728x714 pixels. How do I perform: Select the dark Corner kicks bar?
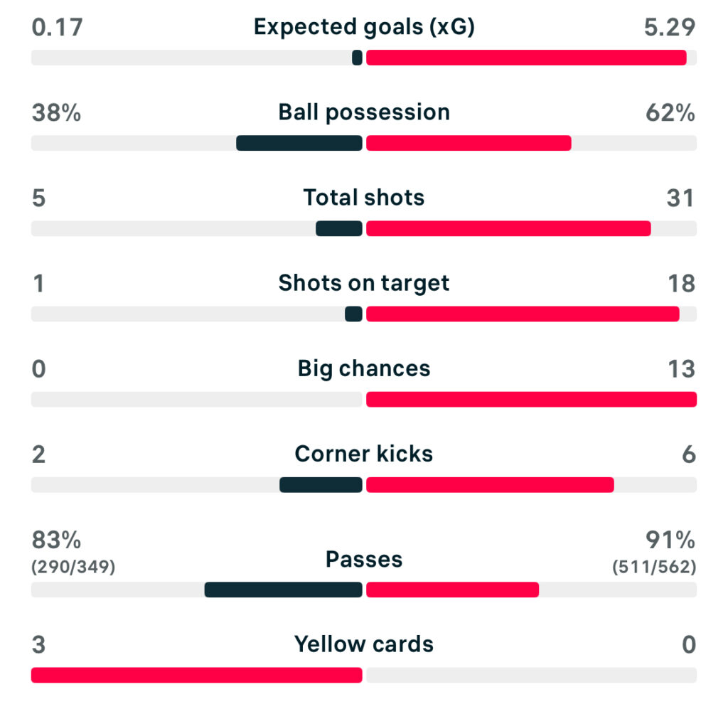[x=321, y=485]
